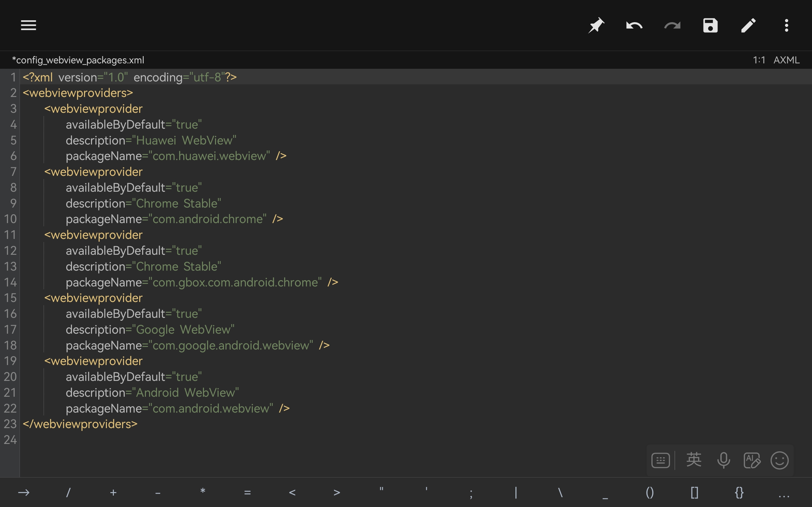Click the redo arrow icon
The height and width of the screenshot is (507, 812).
[672, 25]
